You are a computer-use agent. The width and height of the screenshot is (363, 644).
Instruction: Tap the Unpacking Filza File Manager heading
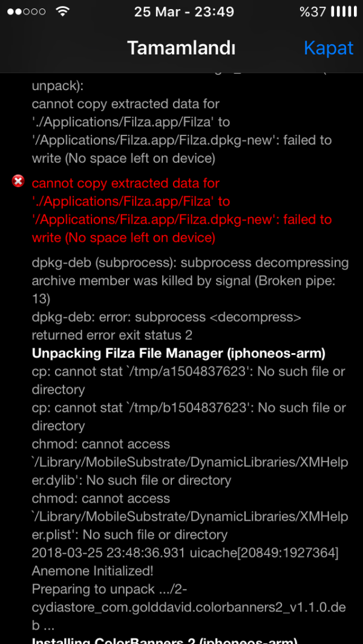(180, 353)
